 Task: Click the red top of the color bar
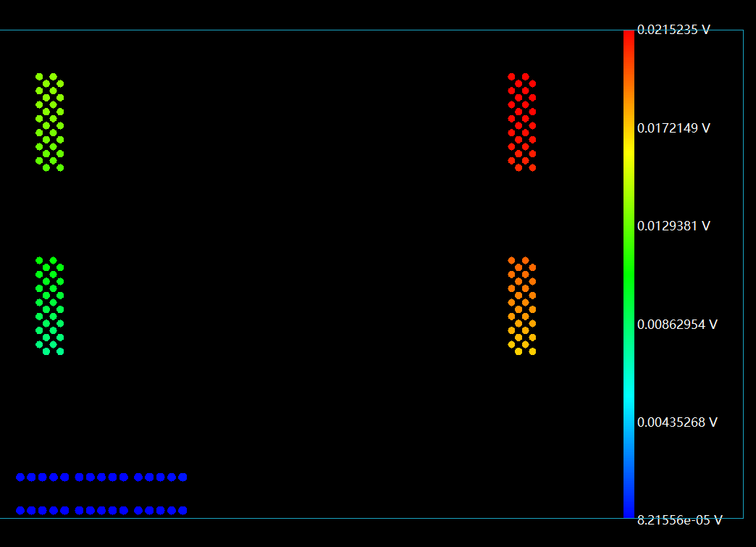click(629, 36)
